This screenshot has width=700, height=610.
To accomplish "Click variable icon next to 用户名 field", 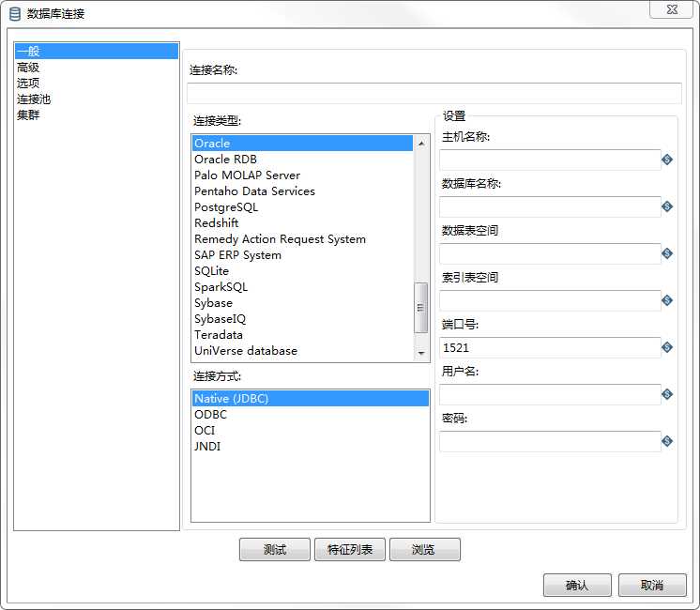I will [x=667, y=394].
